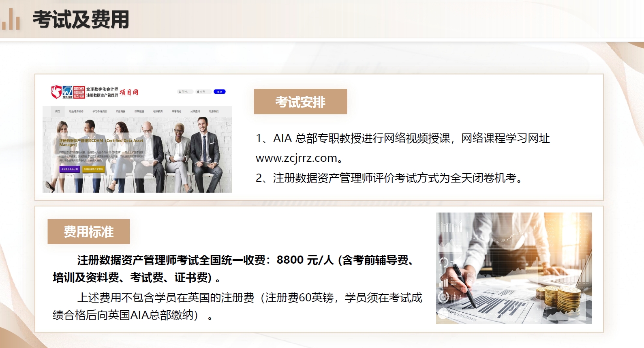
Task: Click the red shield eagle logo
Action: (56, 92)
